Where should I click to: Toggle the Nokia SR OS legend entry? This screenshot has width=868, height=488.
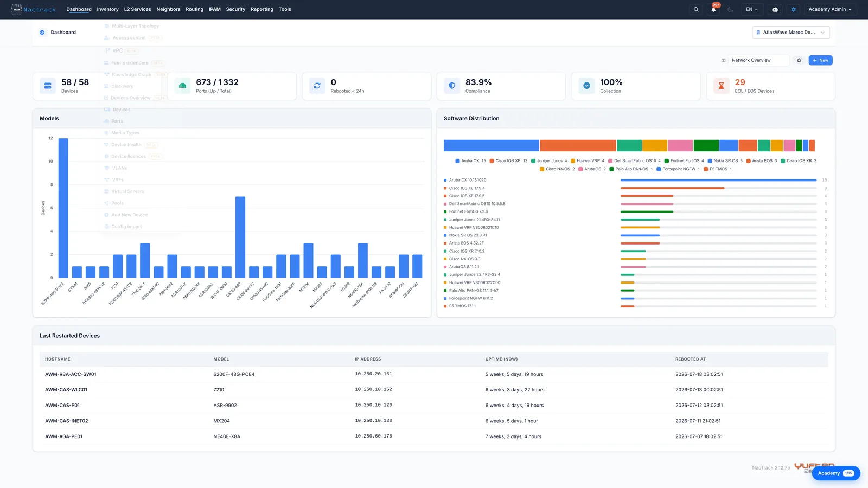pyautogui.click(x=725, y=161)
